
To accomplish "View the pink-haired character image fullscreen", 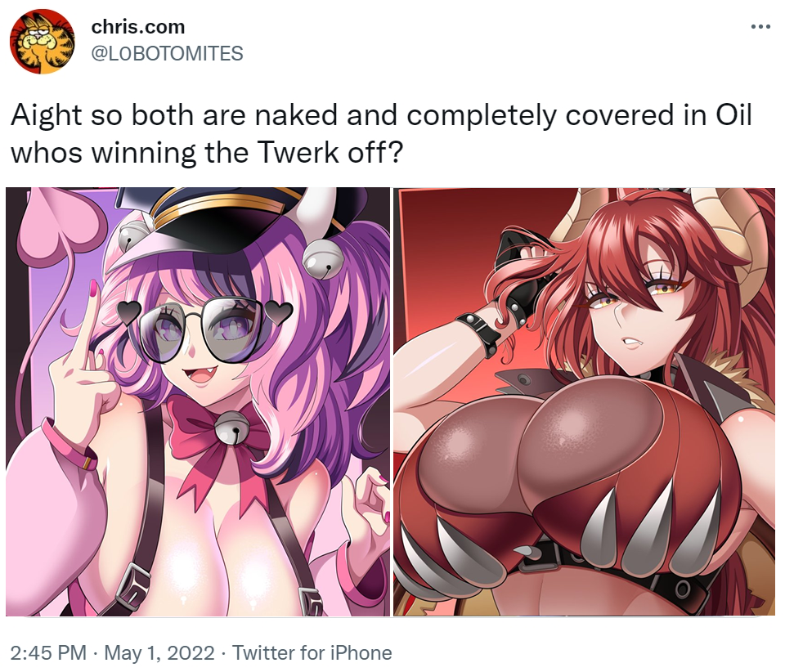I will pos(198,401).
